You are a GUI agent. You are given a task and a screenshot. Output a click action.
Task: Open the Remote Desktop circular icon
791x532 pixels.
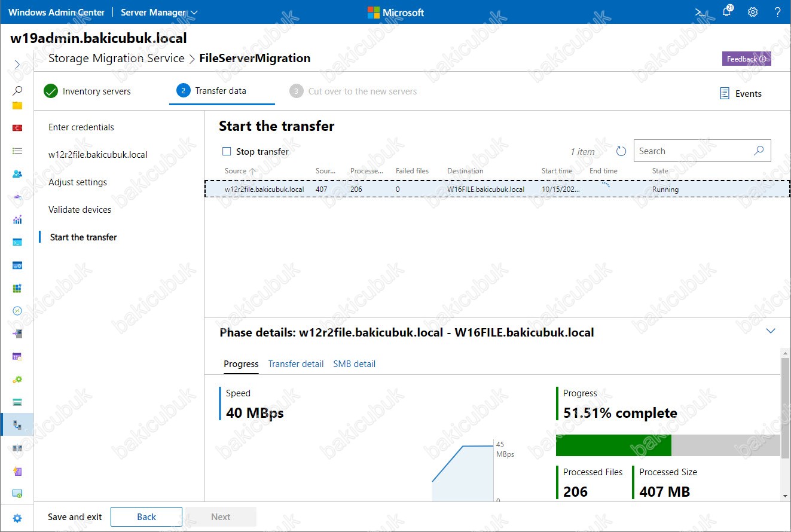point(17,311)
